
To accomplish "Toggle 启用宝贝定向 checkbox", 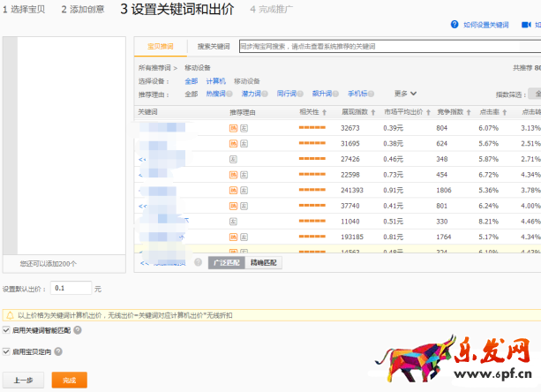I will pyautogui.click(x=7, y=351).
